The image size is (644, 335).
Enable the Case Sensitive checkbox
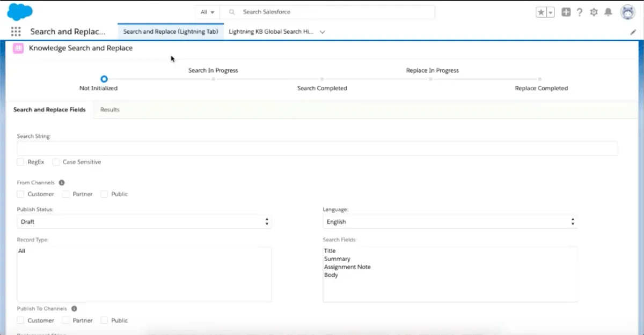click(56, 162)
